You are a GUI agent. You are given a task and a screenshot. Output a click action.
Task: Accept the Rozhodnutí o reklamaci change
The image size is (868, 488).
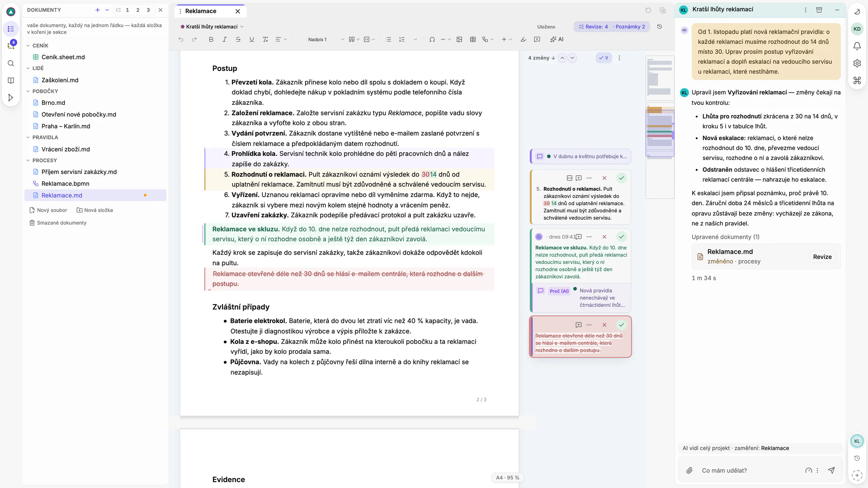[x=622, y=178]
